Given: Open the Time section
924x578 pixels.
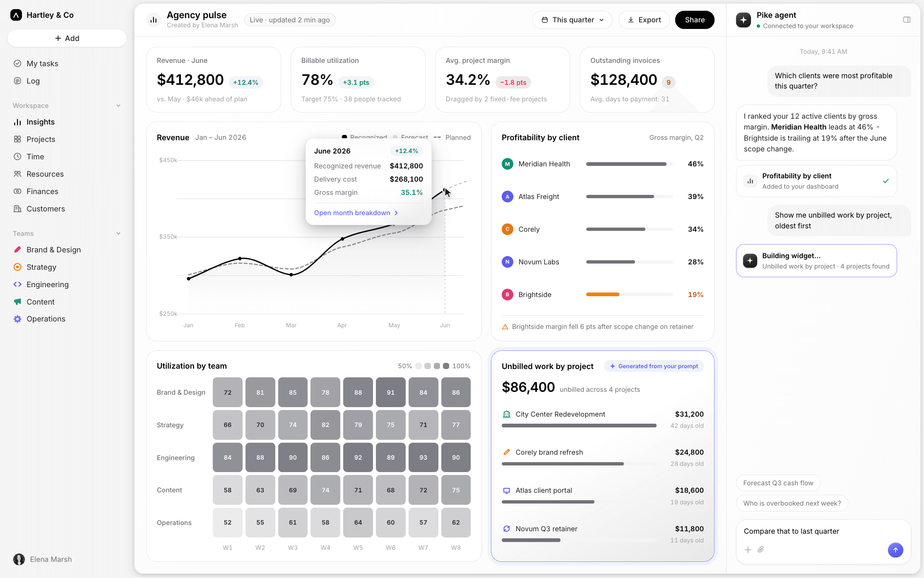Looking at the screenshot, I should (x=66, y=156).
